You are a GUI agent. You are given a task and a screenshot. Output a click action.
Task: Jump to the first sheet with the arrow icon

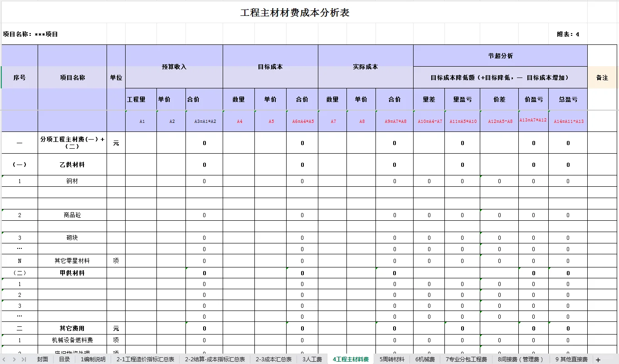point(5,359)
